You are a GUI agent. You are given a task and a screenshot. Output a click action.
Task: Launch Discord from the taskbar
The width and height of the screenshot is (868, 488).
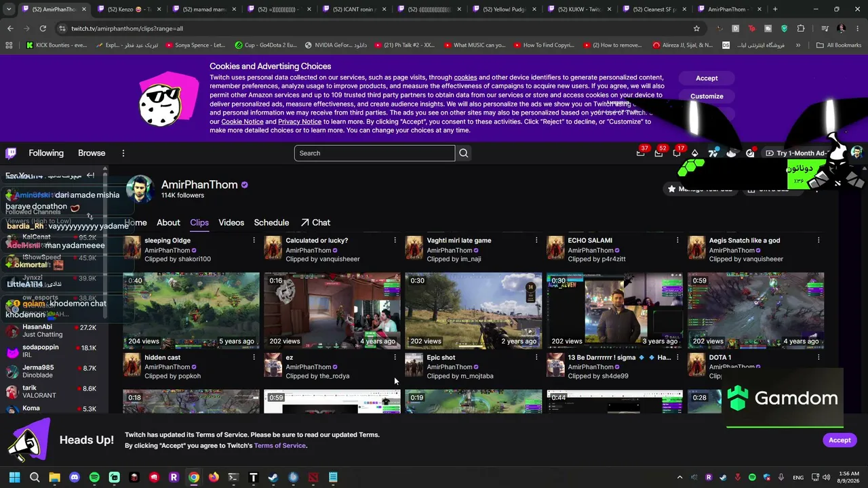click(75, 477)
